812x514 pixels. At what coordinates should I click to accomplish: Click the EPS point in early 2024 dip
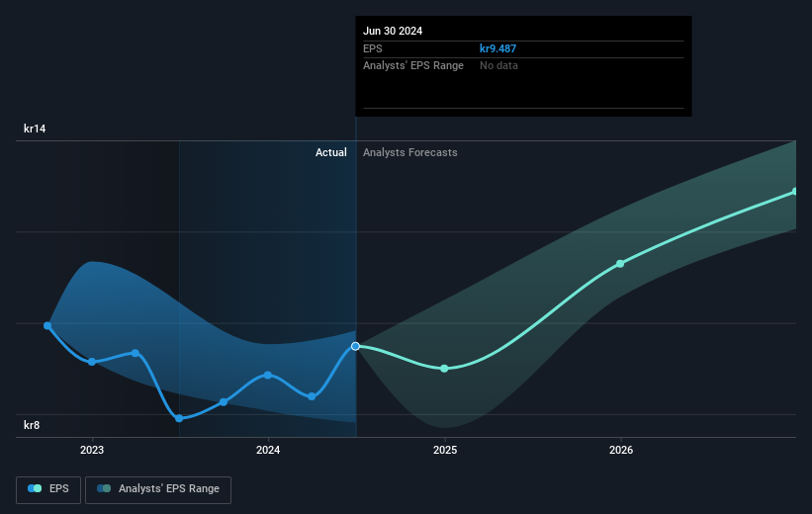click(x=312, y=396)
